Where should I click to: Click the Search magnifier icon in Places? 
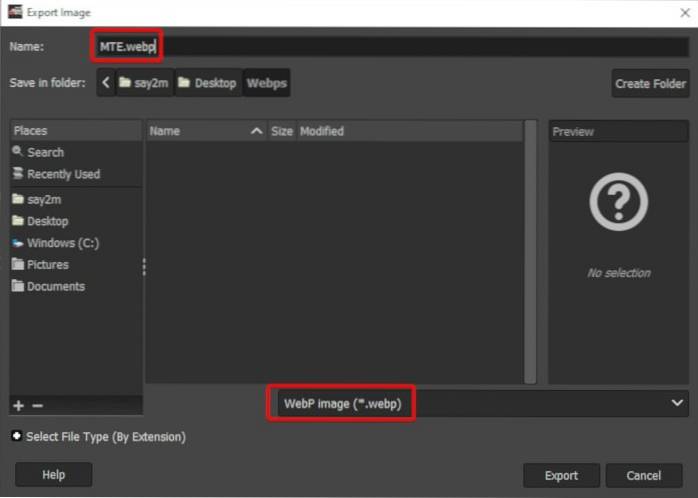click(18, 152)
